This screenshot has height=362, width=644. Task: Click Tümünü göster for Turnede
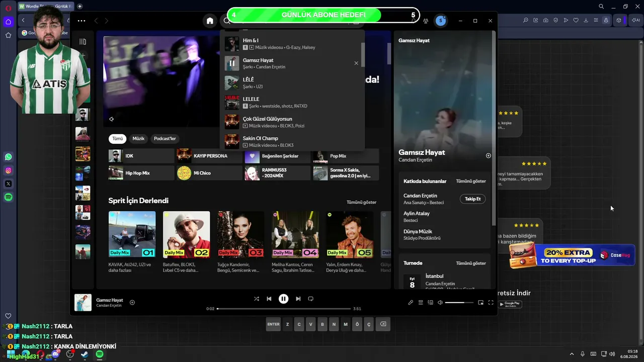471,263
